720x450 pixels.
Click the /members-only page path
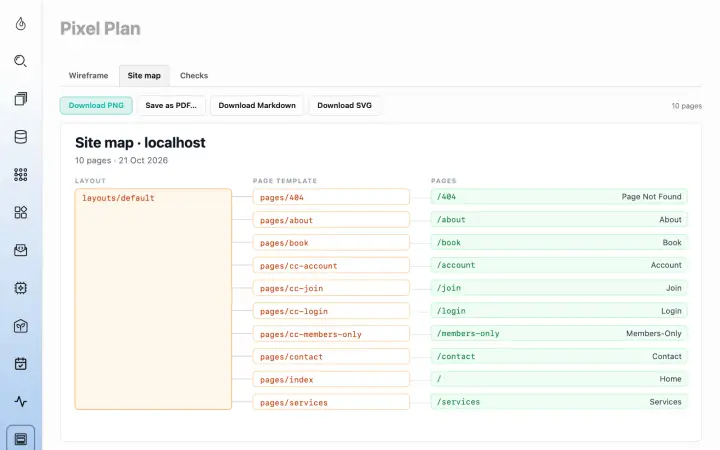[468, 333]
